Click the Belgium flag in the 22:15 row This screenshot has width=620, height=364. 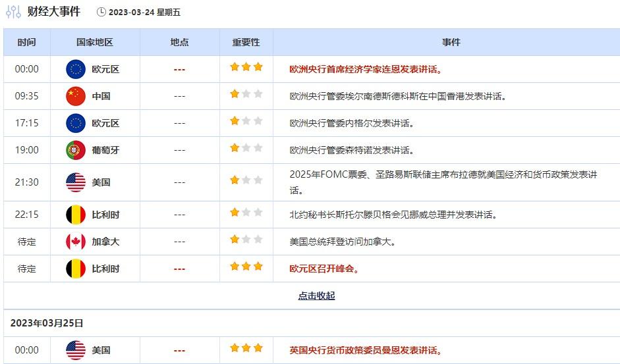76,215
